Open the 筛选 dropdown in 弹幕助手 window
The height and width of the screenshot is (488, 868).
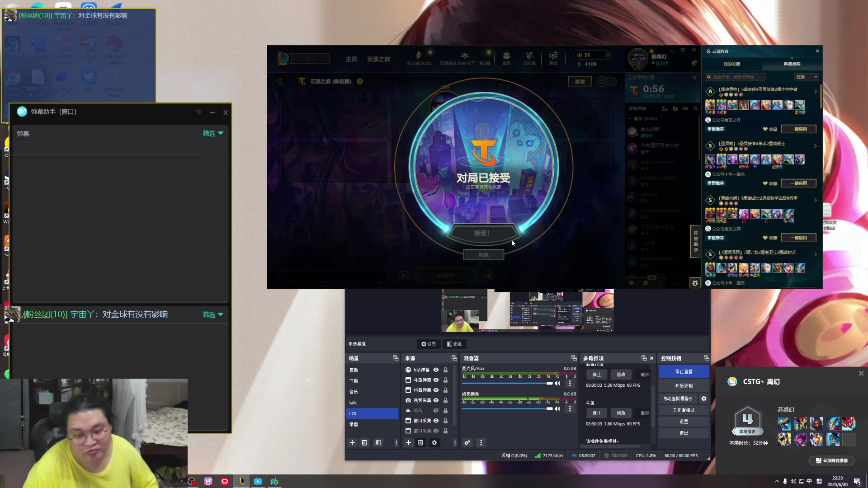(x=213, y=133)
